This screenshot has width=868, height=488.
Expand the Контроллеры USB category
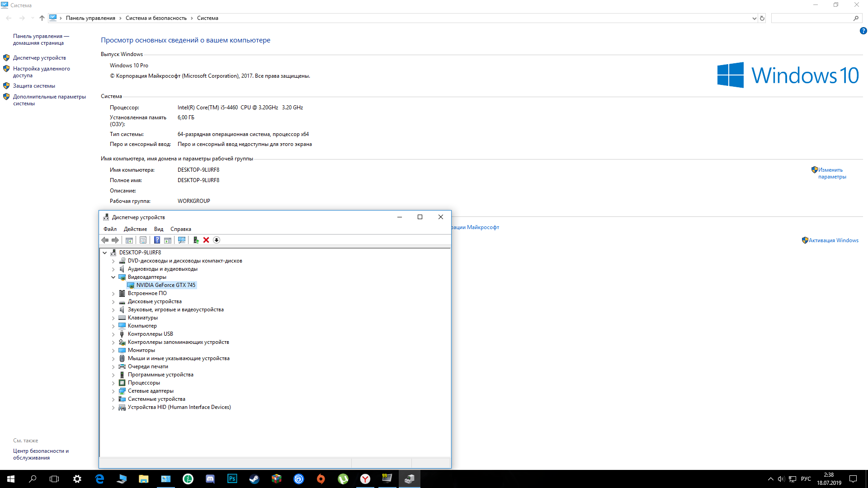click(x=113, y=334)
